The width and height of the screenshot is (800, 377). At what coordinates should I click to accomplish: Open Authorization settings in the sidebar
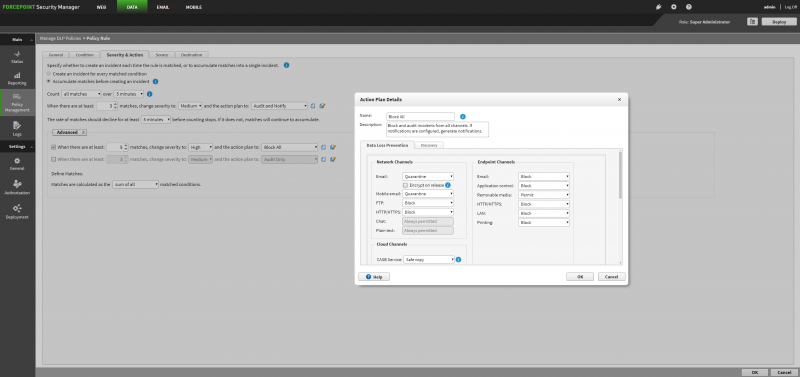[17, 187]
